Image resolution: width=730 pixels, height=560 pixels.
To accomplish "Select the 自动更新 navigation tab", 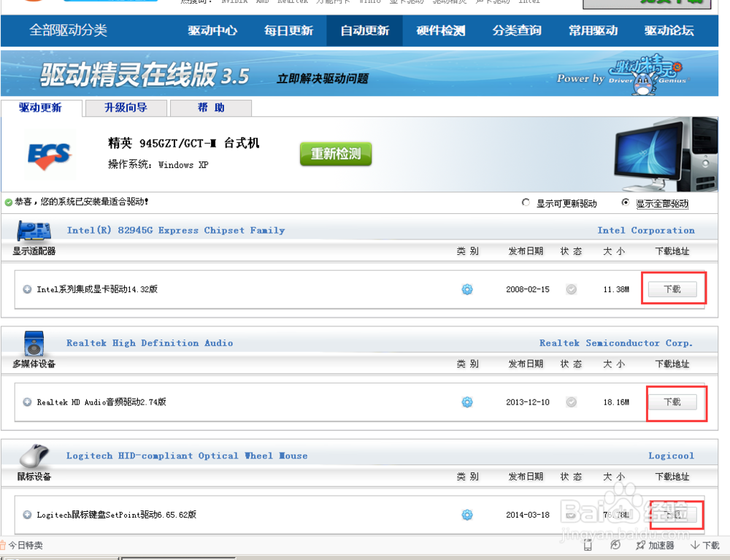I will pyautogui.click(x=364, y=31).
